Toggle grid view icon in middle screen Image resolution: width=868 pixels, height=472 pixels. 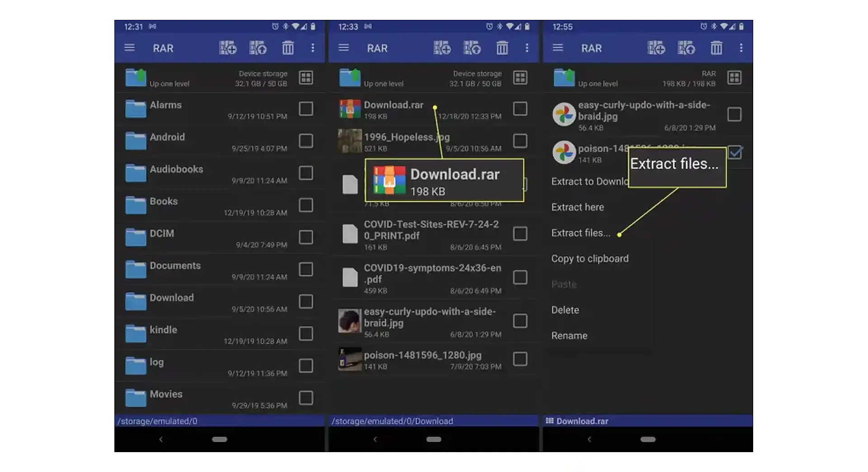pos(520,78)
